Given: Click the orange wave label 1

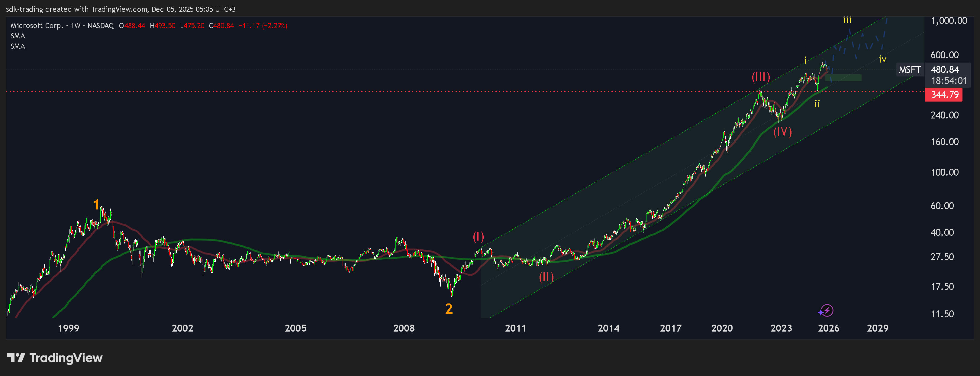Looking at the screenshot, I should point(96,205).
